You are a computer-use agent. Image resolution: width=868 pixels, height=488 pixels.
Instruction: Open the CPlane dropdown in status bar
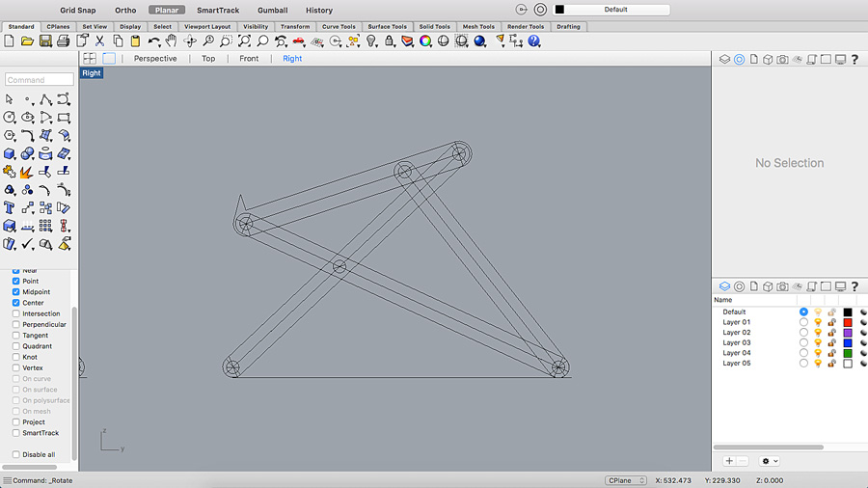coord(626,480)
